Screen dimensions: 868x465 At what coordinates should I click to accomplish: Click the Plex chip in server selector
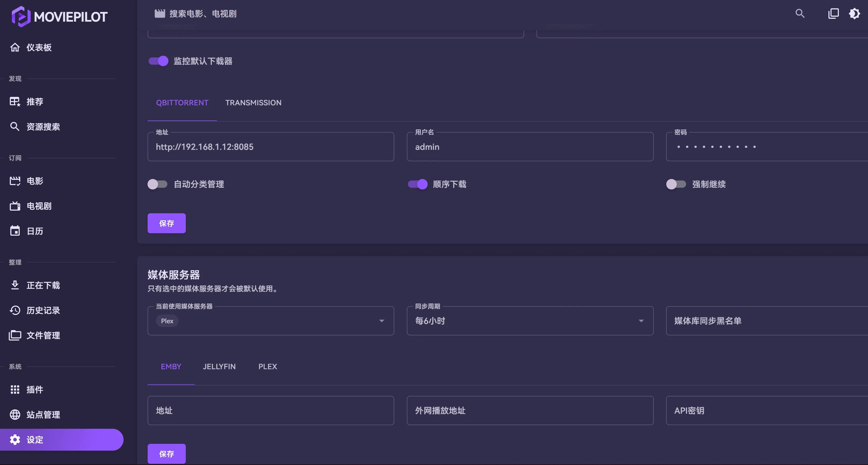tap(167, 321)
